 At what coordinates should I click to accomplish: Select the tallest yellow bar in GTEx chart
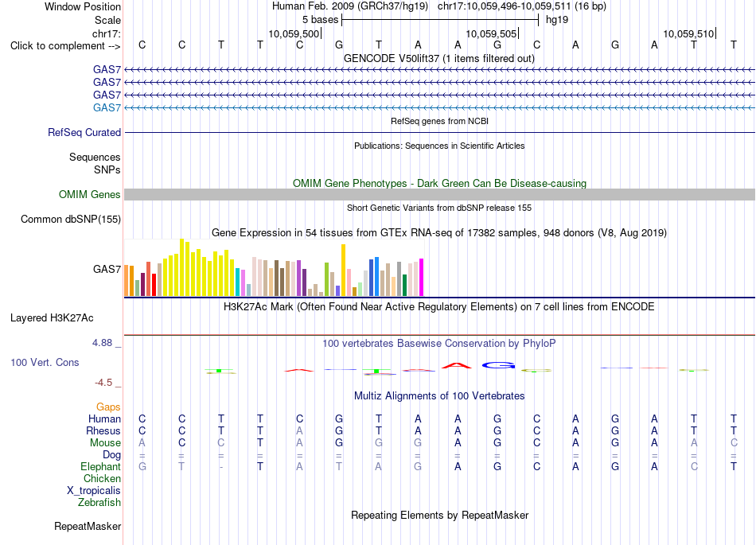181,267
